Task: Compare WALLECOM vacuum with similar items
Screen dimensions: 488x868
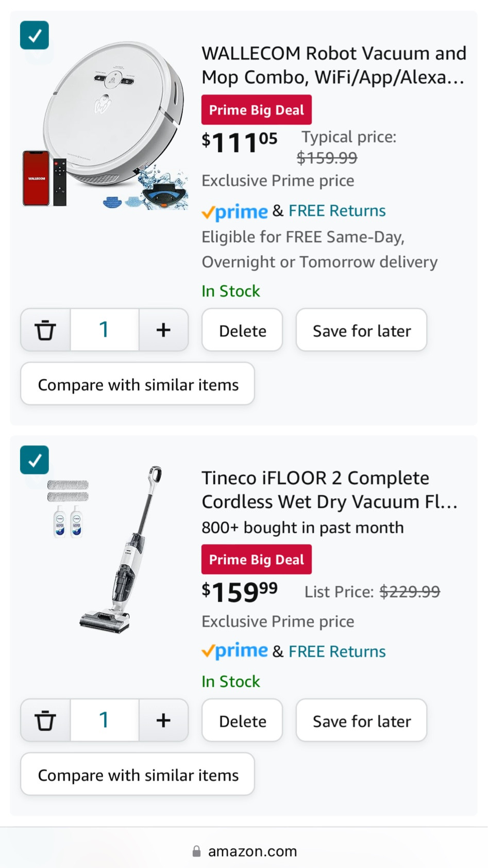Action: point(138,385)
